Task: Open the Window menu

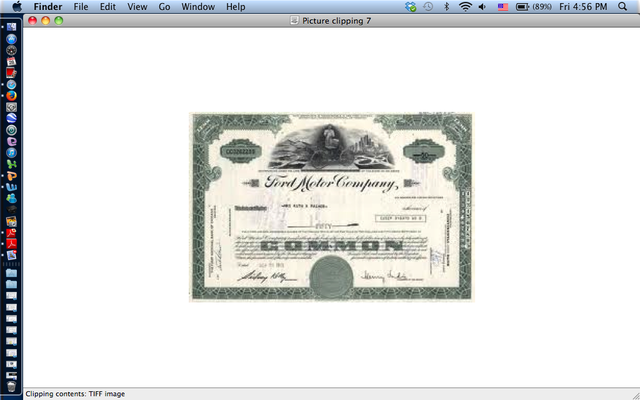Action: click(x=198, y=7)
